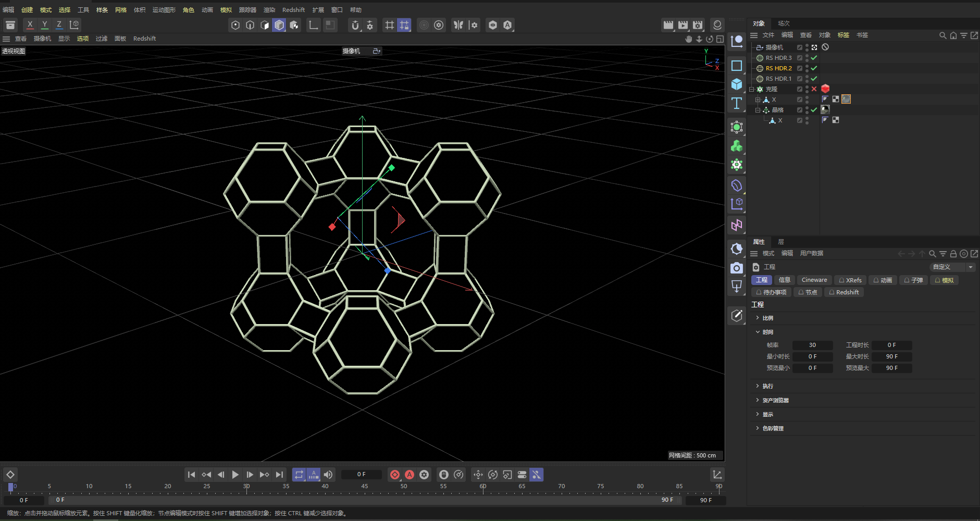The image size is (980, 521).
Task: Add a Cube primitive from side palette
Action: tap(737, 84)
